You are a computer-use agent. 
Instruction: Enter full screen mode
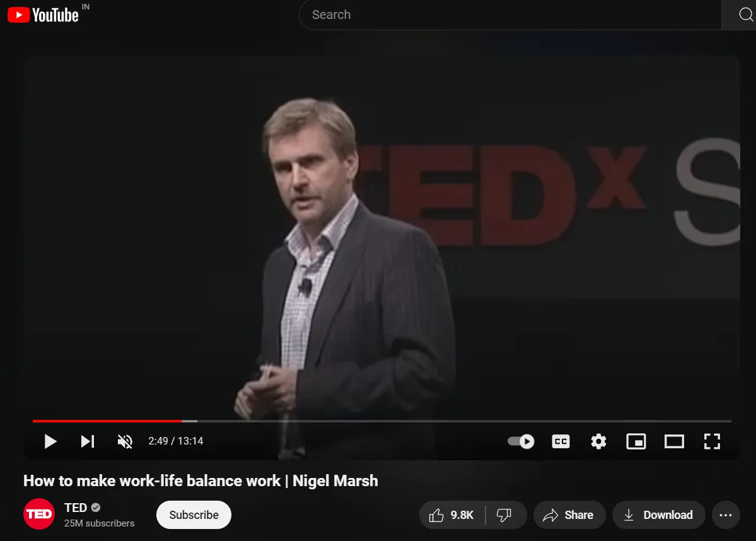712,441
